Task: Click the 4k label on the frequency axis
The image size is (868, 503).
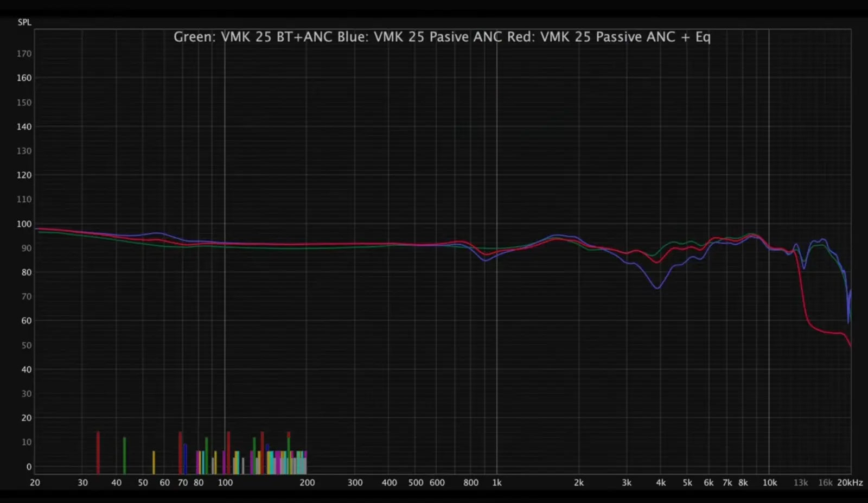Action: click(661, 482)
